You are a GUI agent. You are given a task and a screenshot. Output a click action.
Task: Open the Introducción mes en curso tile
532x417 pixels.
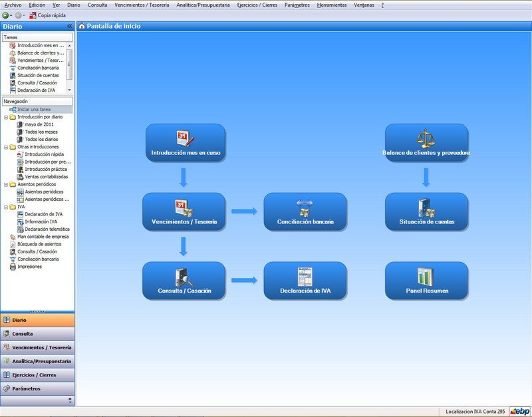(186, 144)
